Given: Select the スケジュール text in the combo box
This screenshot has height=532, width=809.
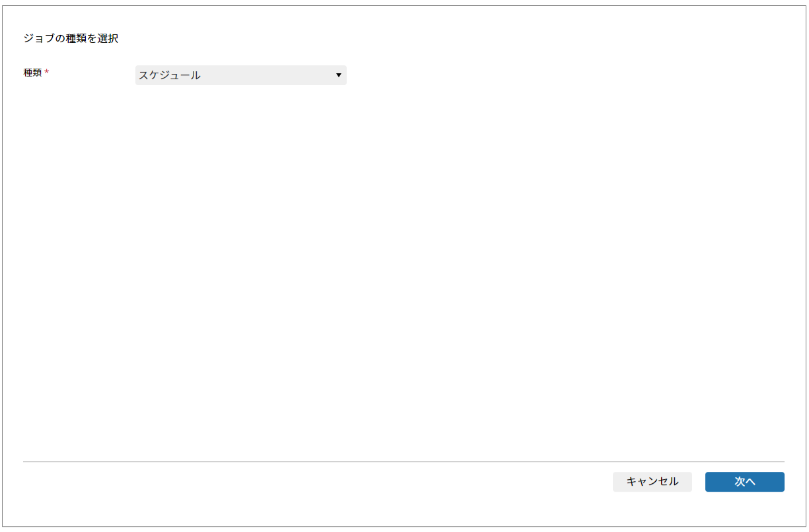Looking at the screenshot, I should [x=170, y=75].
